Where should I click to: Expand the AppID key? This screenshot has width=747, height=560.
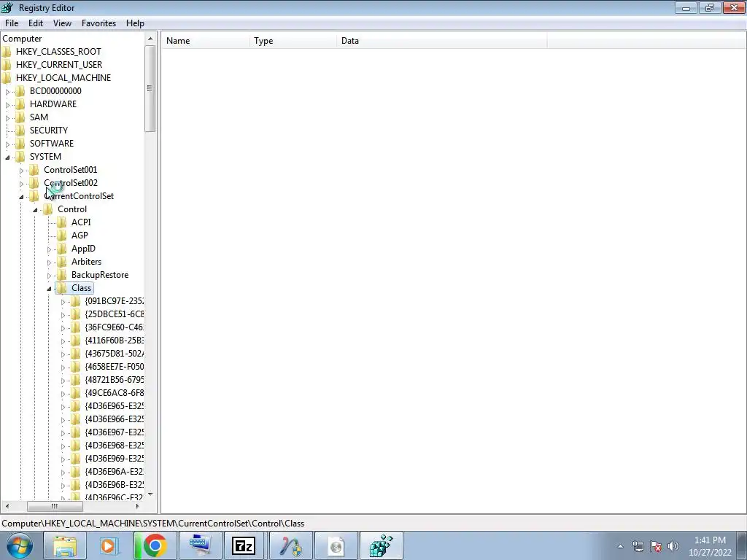click(x=49, y=249)
